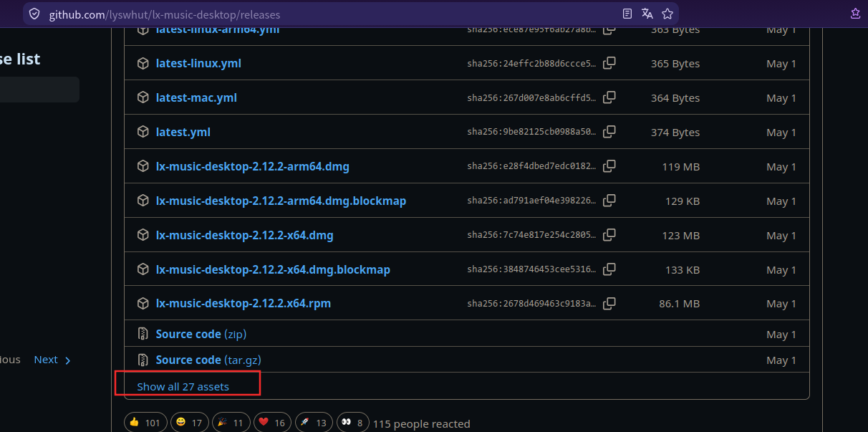
Task: Copy the hash of the arm64.dmg.blockmap asset
Action: pyautogui.click(x=609, y=201)
